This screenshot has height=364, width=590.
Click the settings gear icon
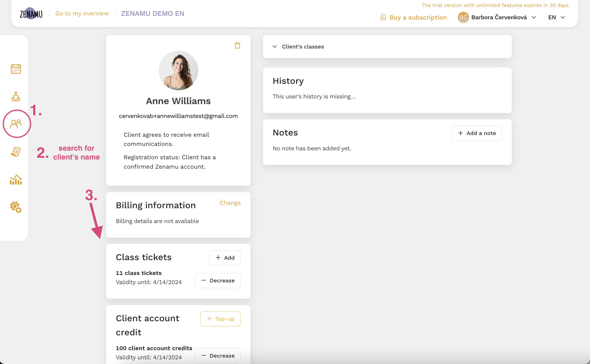(15, 207)
